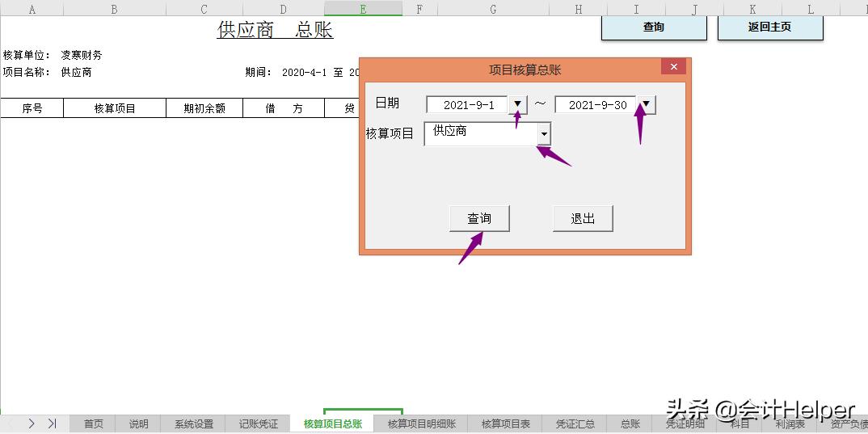Screen dimensions: 868x434
Task: Select column B header
Action: (x=115, y=8)
